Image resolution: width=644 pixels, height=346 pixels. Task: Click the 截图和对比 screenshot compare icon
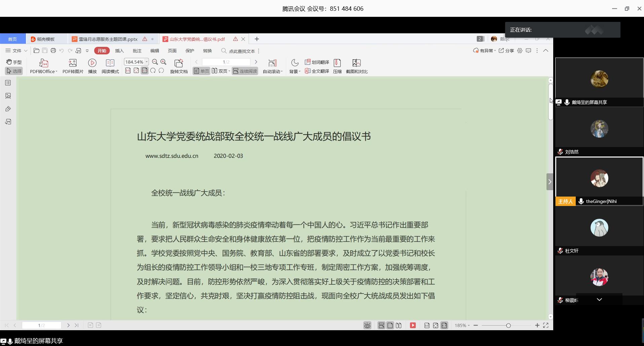[x=356, y=63]
